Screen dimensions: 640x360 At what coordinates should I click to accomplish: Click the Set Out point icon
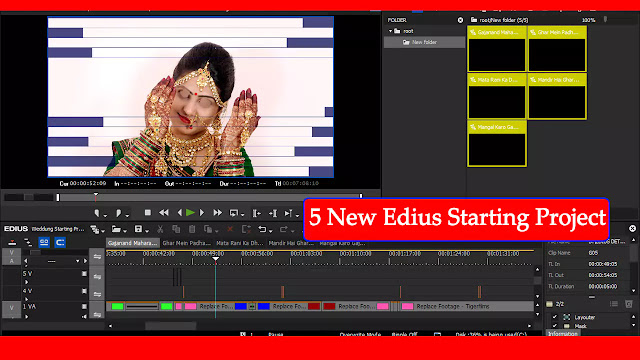tap(118, 213)
